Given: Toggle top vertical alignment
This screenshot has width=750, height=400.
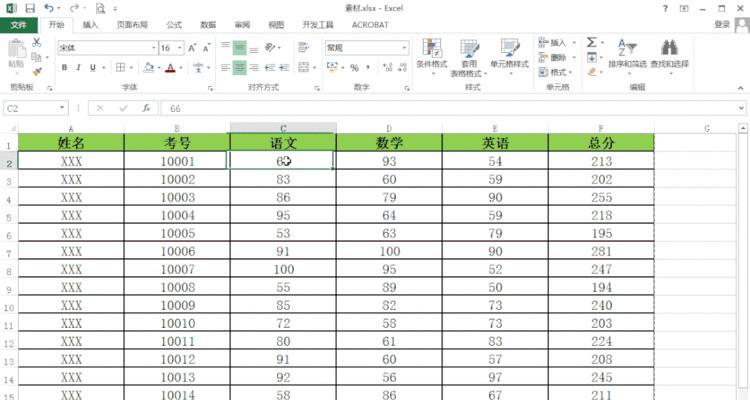Looking at the screenshot, I should [x=225, y=47].
